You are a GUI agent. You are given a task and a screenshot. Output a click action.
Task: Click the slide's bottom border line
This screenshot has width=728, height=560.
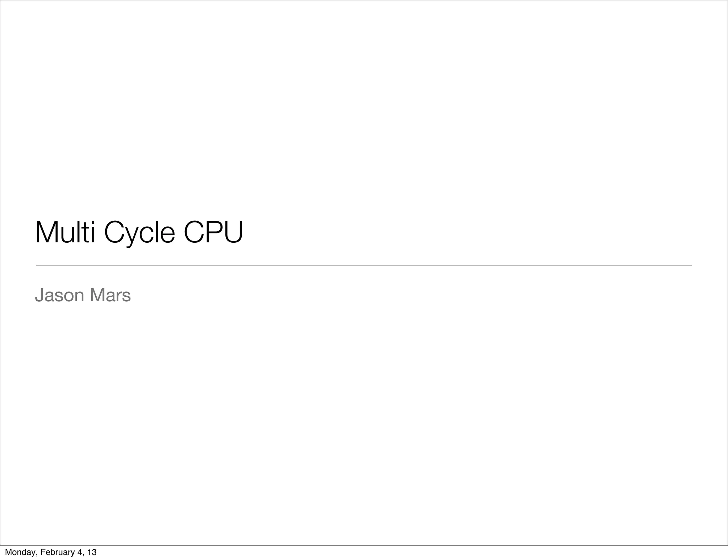pyautogui.click(x=364, y=545)
